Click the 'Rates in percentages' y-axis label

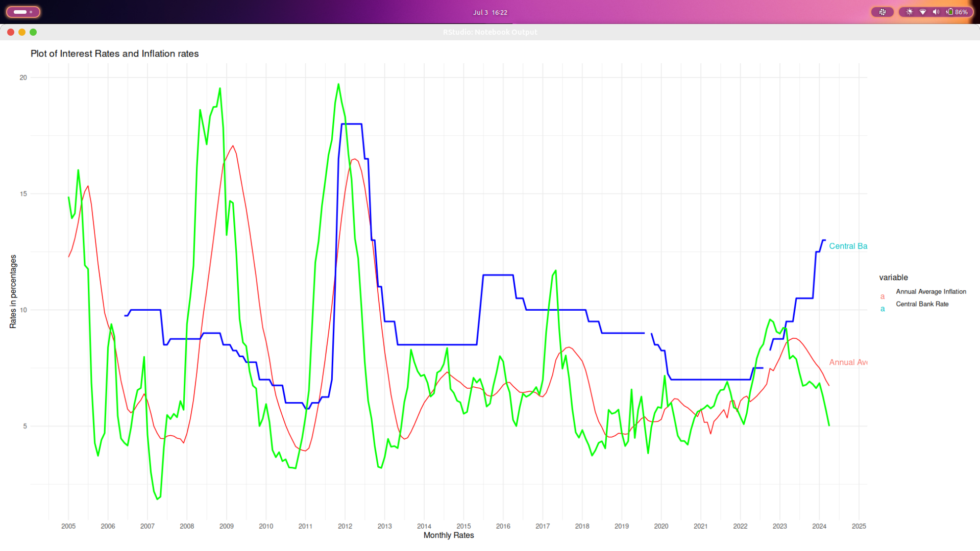click(13, 292)
